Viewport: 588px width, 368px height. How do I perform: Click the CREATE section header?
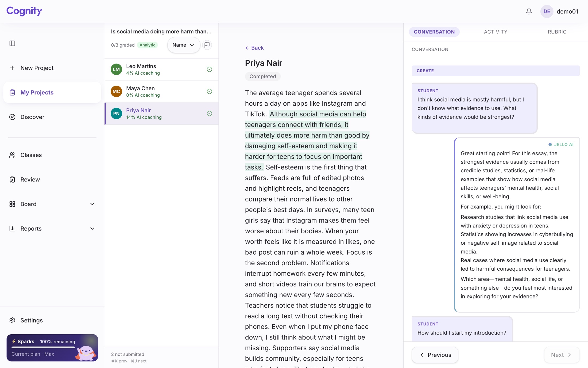496,71
